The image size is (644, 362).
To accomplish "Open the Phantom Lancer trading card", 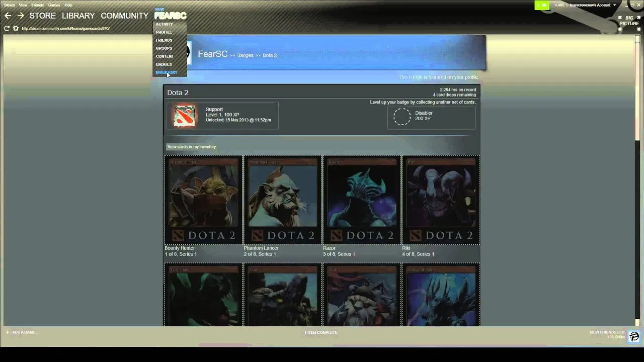I will [283, 200].
